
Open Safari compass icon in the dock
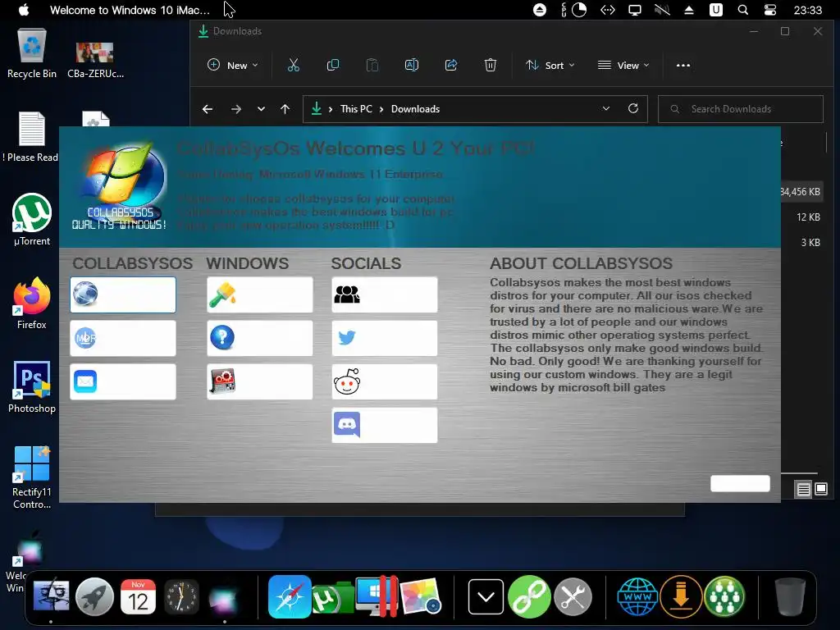tap(290, 597)
